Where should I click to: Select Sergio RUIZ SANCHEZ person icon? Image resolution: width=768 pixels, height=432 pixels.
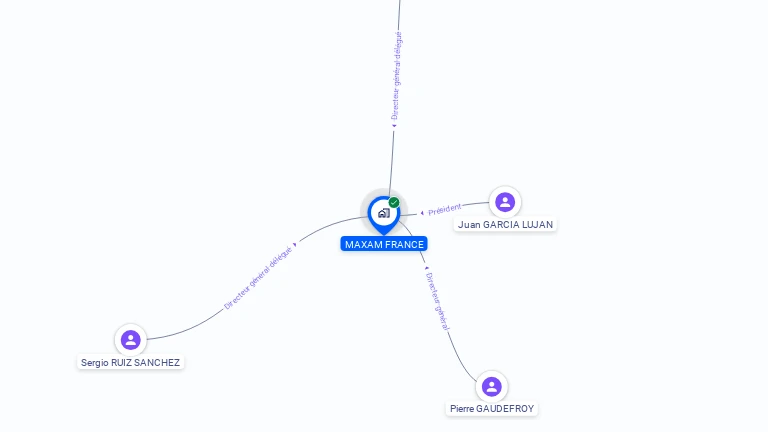130,339
